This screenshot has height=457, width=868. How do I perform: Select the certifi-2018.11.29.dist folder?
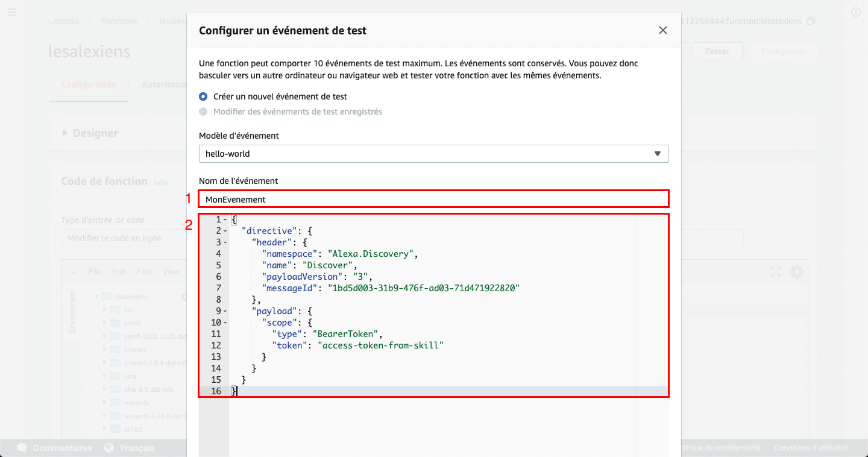(x=156, y=336)
